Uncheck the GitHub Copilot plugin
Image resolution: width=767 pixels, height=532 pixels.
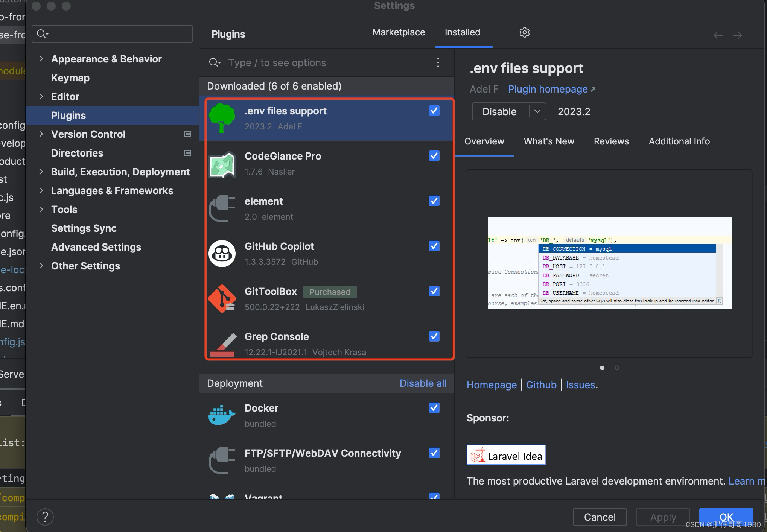coord(434,246)
